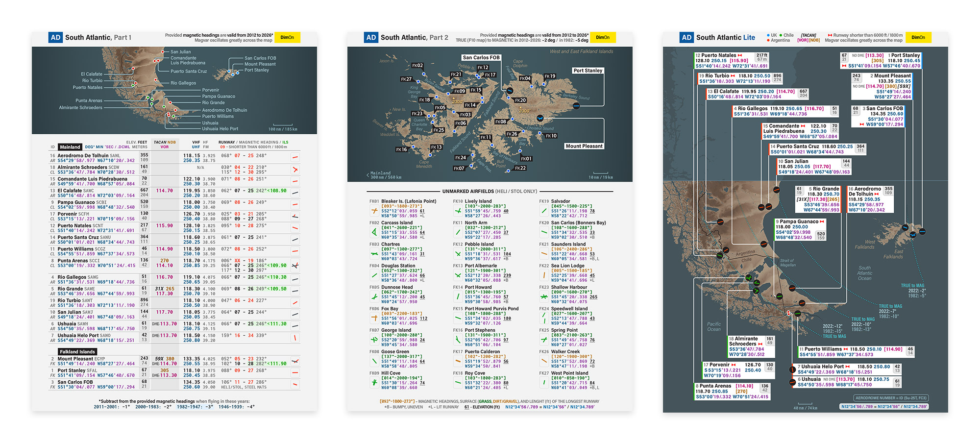Click the Puerto Williams box on Lite card

(857, 352)
